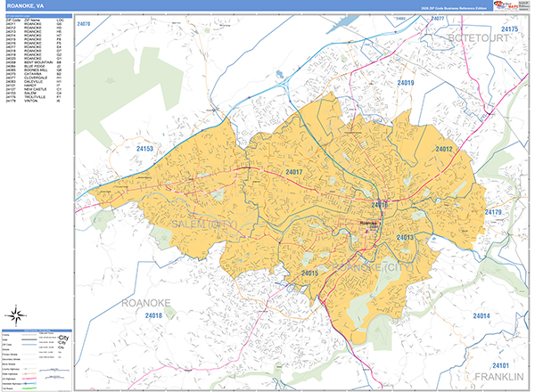Screen dimensions: 535x392
Task: Select the VINTON row in ZIP index
Action: 34,101
